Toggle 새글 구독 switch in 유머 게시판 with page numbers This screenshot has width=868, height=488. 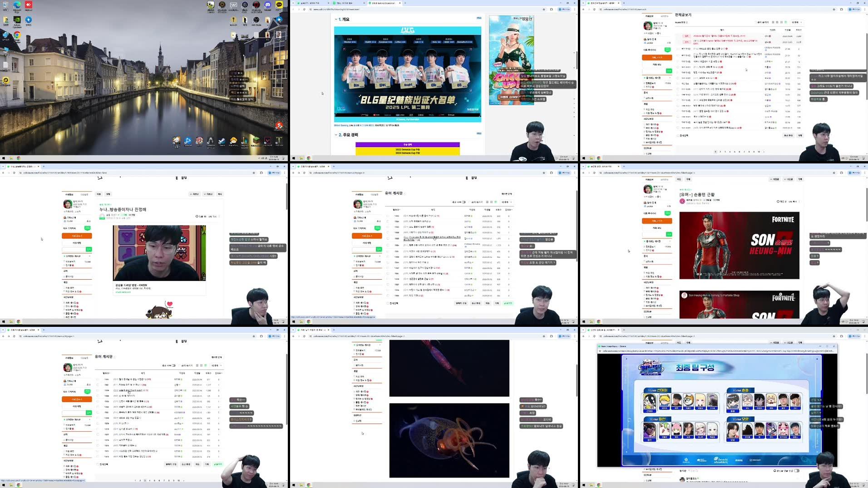coord(173,365)
